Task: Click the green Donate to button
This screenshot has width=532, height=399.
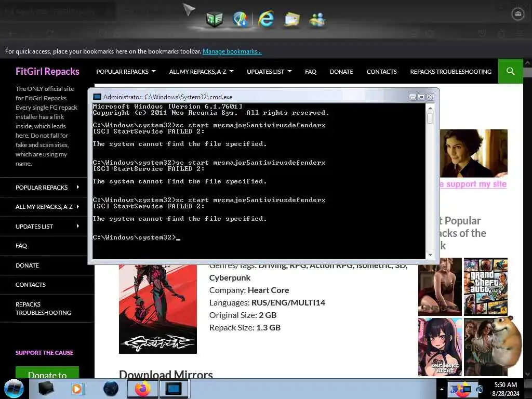Action: tap(47, 373)
